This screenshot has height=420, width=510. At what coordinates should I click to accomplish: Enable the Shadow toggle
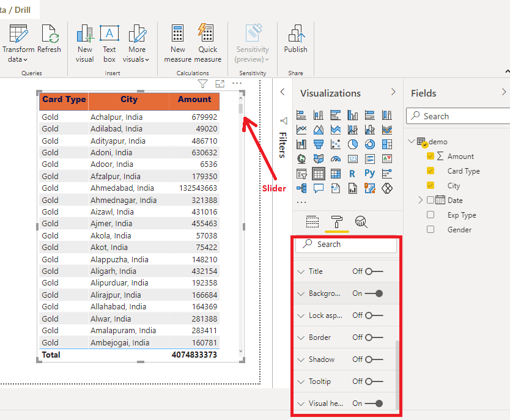(x=374, y=359)
